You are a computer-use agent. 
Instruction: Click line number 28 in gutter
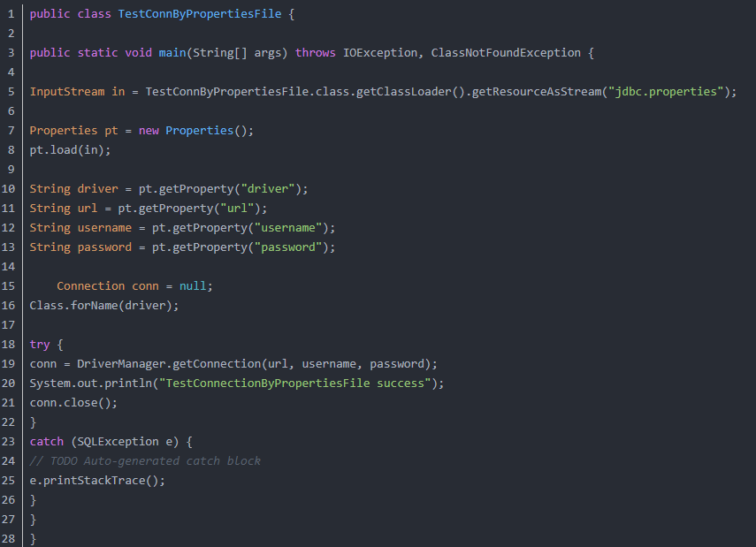coord(8,539)
